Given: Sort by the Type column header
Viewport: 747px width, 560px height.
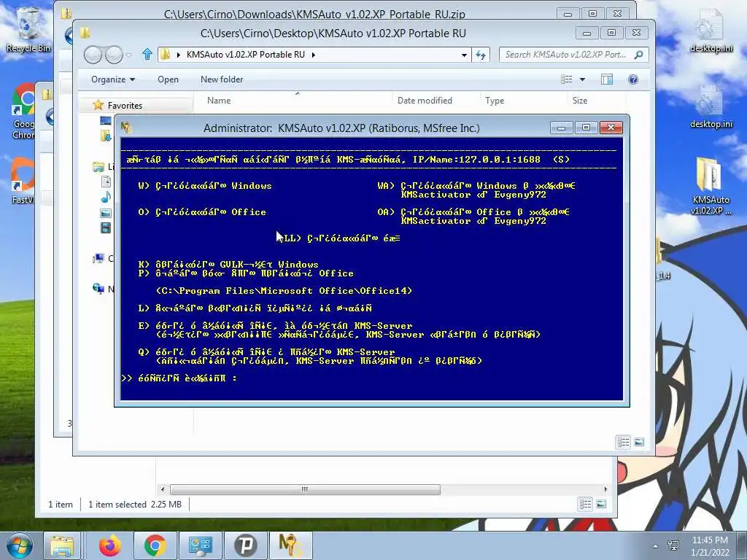Looking at the screenshot, I should (x=495, y=101).
